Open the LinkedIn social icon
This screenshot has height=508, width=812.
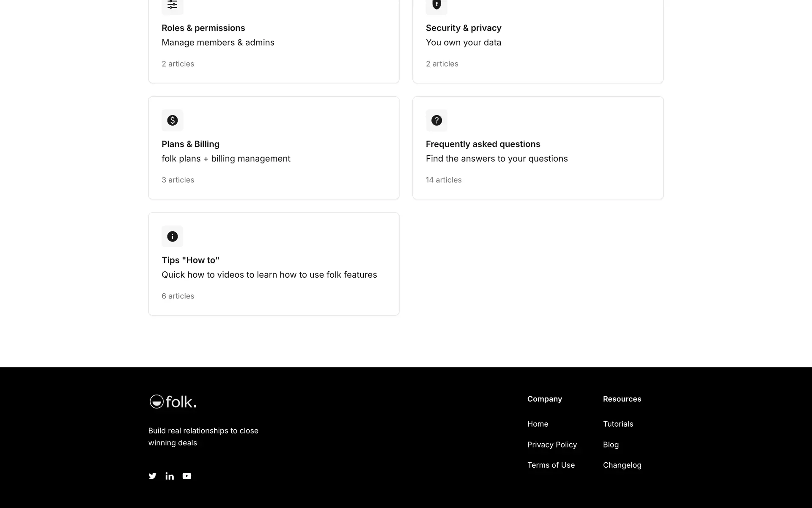(170, 476)
